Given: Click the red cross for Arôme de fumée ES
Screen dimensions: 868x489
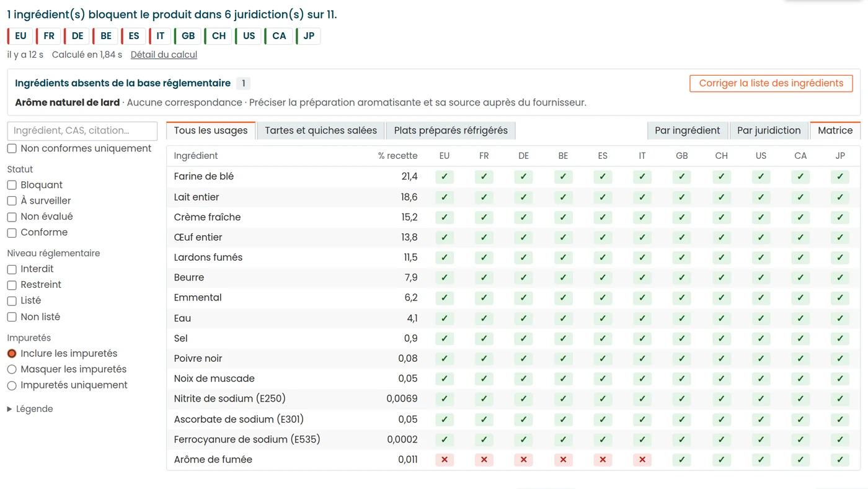Looking at the screenshot, I should click(x=603, y=460).
